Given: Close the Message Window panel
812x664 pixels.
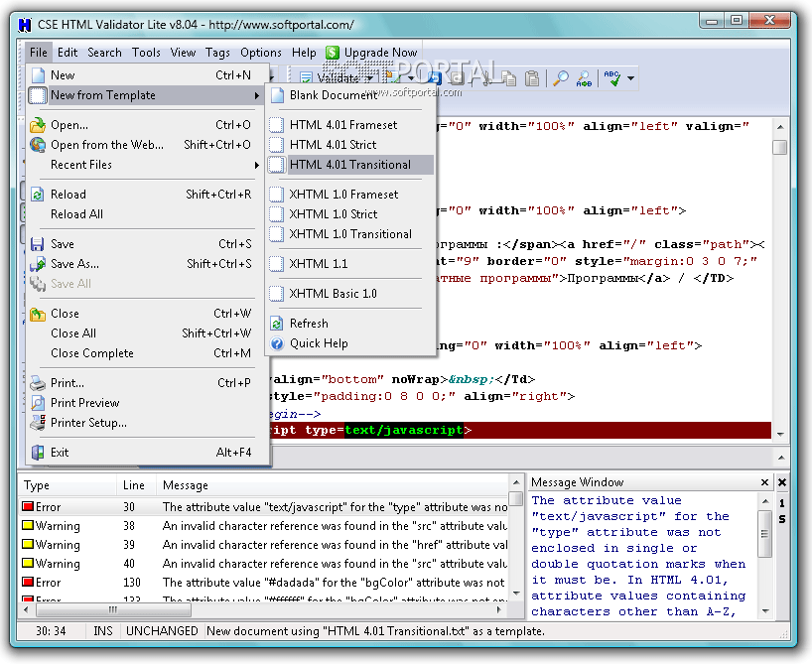Looking at the screenshot, I should (764, 482).
